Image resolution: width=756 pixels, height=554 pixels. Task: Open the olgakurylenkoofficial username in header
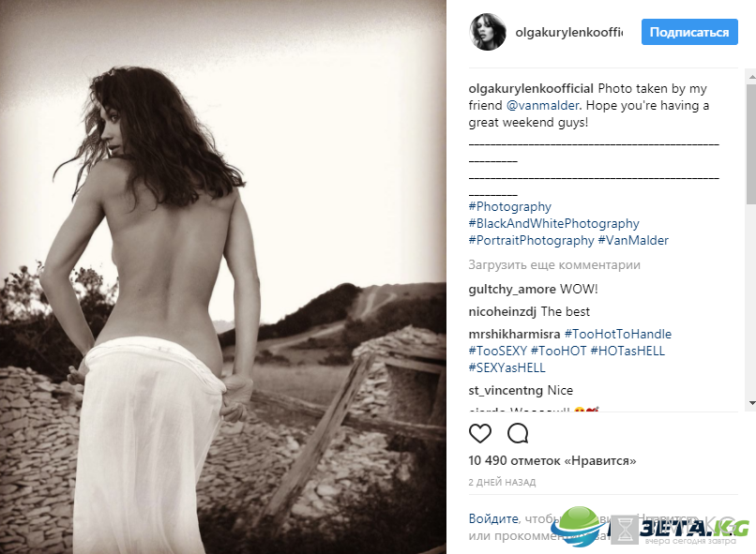click(x=569, y=32)
